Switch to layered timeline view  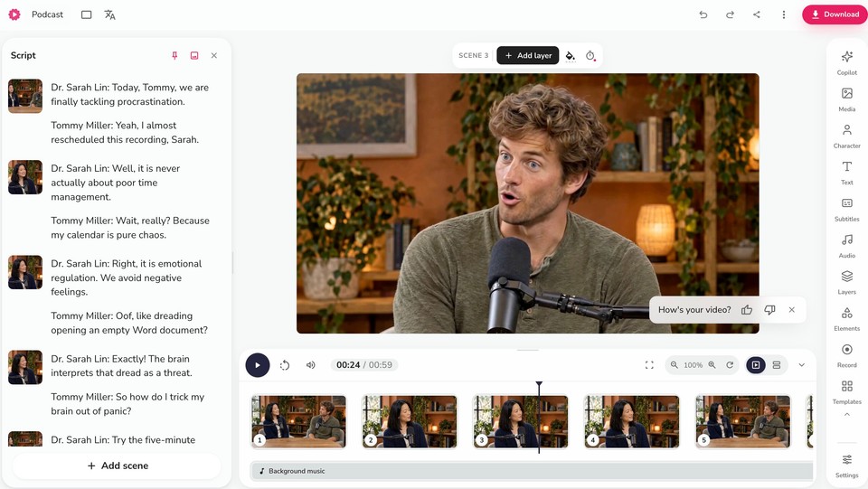777,365
